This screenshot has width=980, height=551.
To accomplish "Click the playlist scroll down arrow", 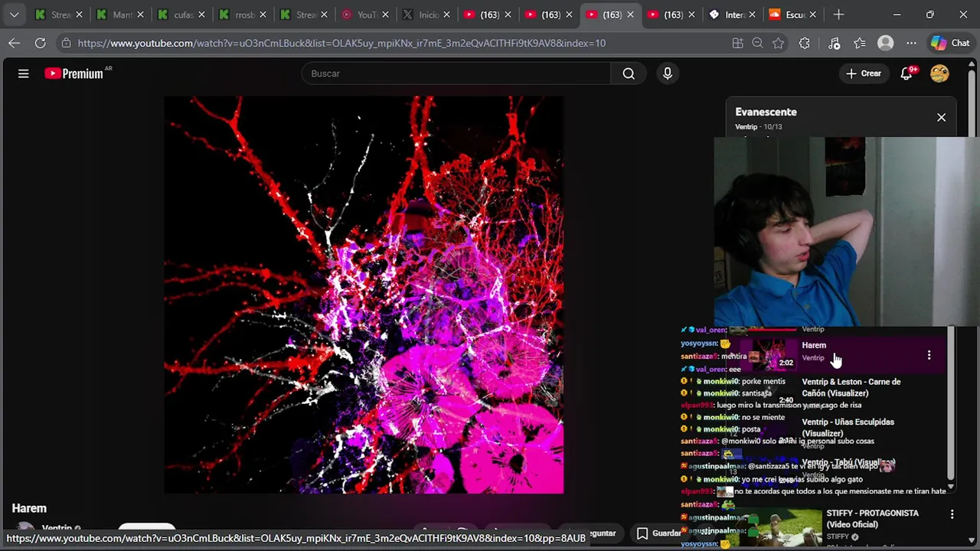I will pos(950,487).
